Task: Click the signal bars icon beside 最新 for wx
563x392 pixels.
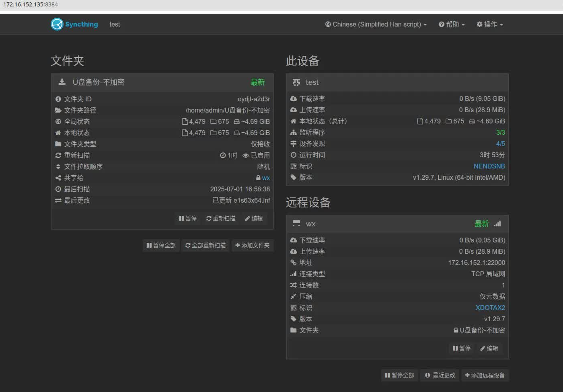Action: [497, 224]
